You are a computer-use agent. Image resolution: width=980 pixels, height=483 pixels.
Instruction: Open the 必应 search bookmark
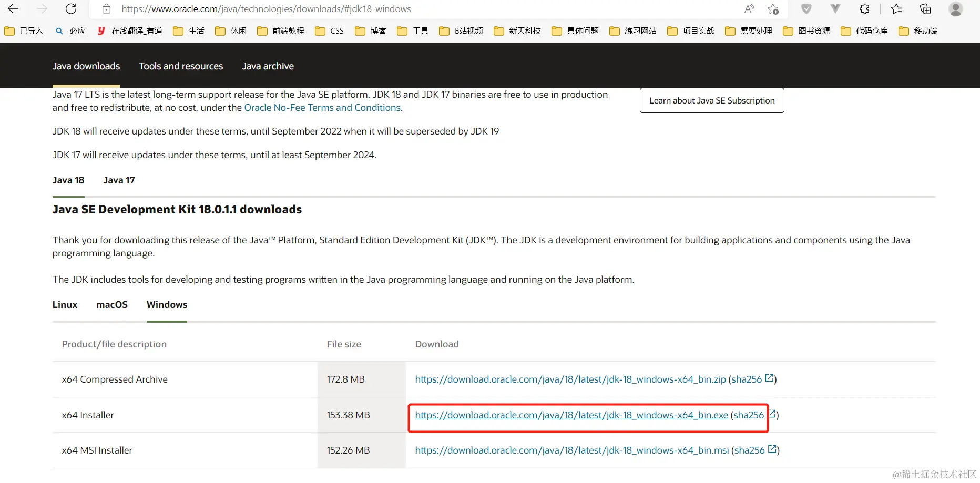point(70,31)
